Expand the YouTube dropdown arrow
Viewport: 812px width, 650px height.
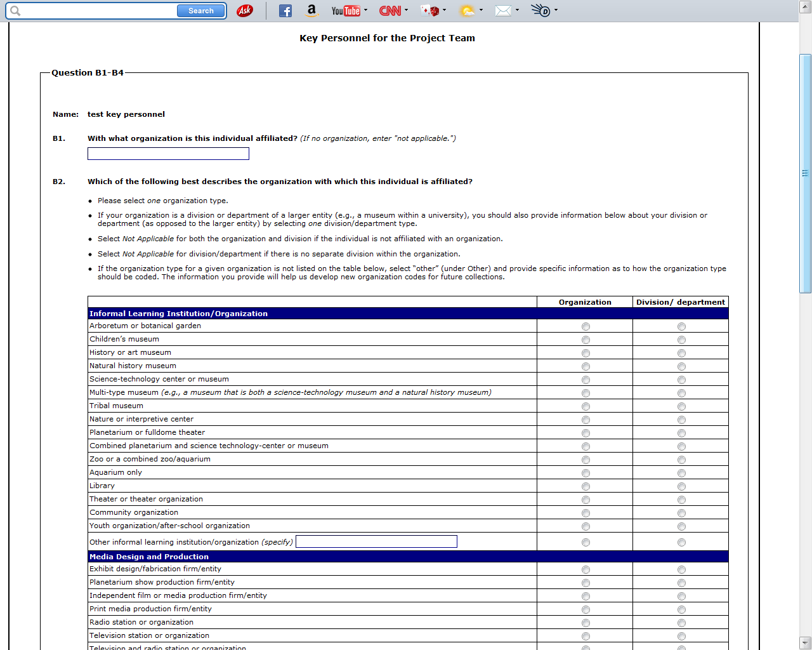point(366,10)
